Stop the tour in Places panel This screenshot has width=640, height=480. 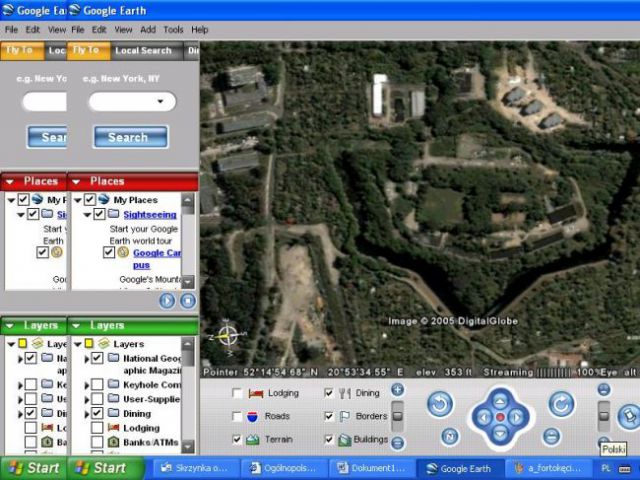coord(188,301)
